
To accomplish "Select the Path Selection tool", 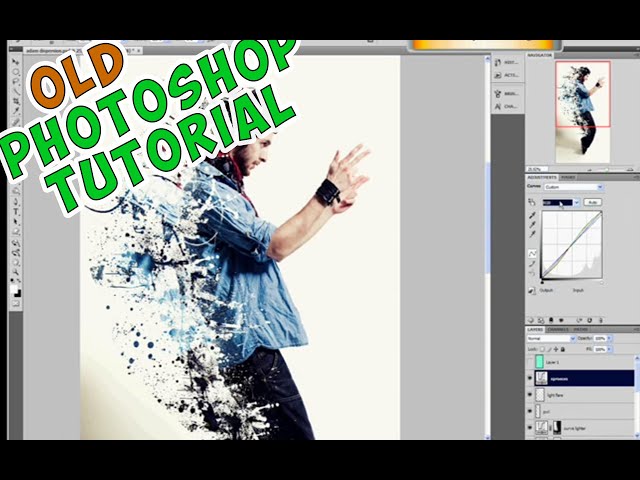I will pos(16,222).
